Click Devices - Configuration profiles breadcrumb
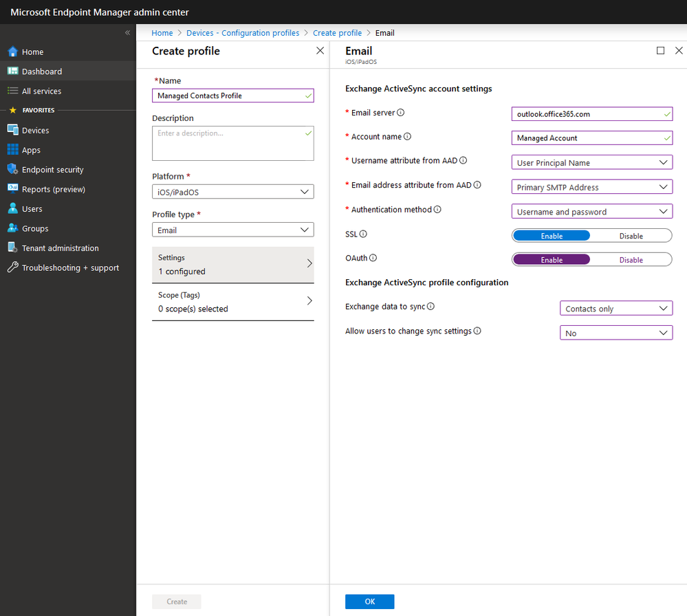The image size is (687, 616). pos(243,33)
